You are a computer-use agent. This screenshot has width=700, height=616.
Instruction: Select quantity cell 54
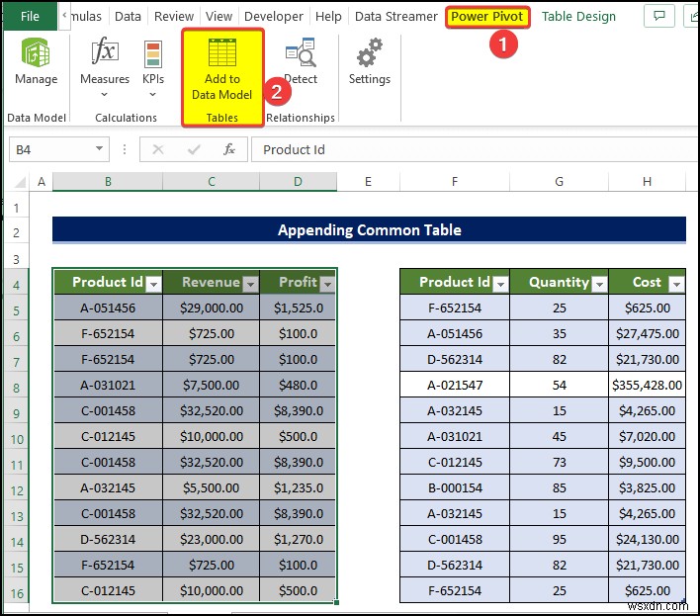tap(559, 385)
